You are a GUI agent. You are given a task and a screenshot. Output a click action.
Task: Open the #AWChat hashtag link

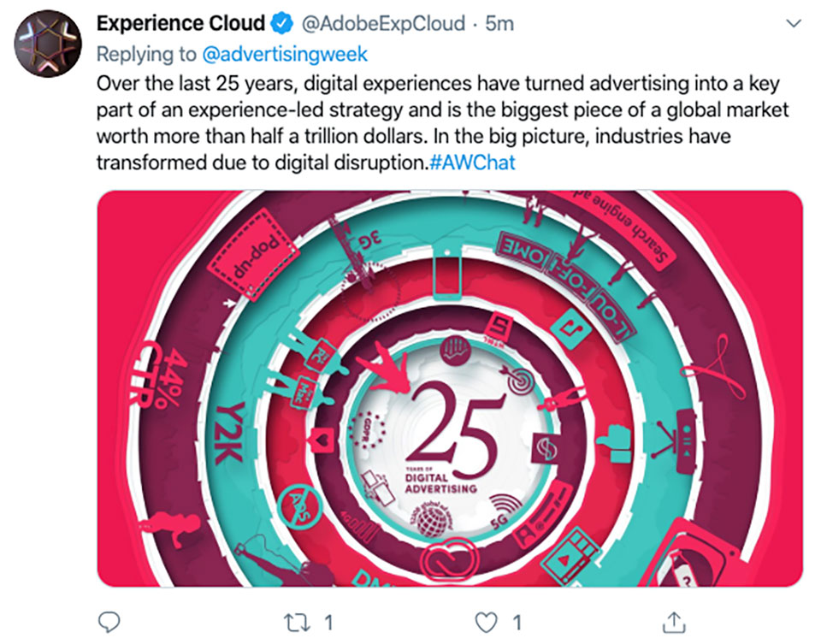[472, 162]
